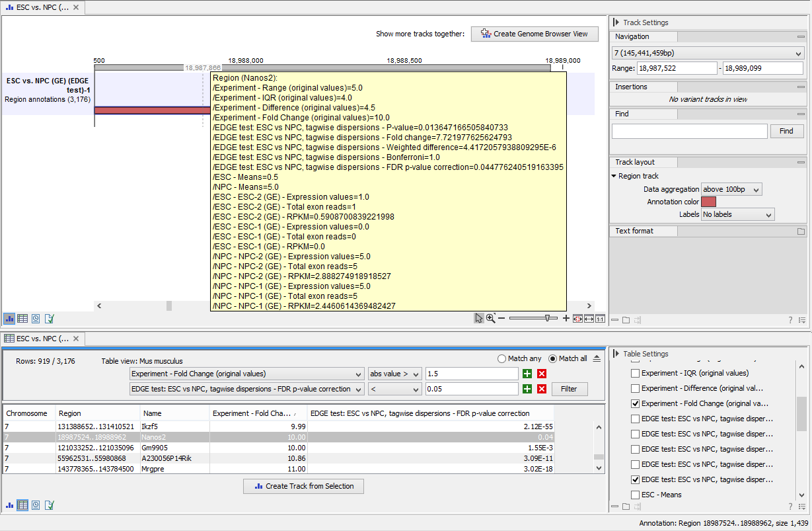Image resolution: width=812 pixels, height=531 pixels.
Task: Click the Annotation color swatch
Action: (708, 202)
